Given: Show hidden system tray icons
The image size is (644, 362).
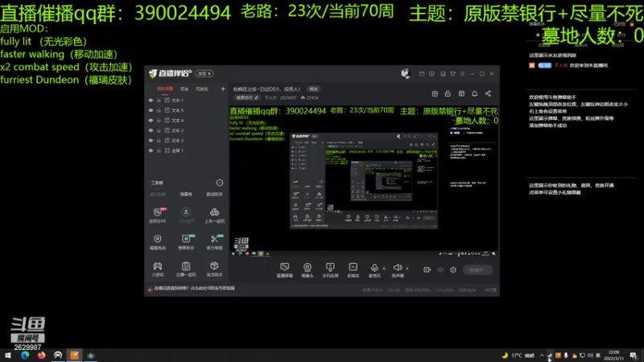Looking at the screenshot, I should point(542,356).
